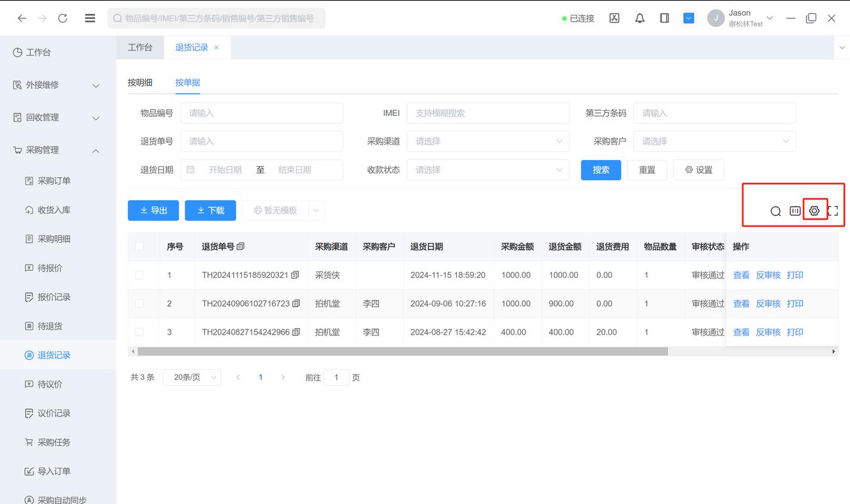
Task: Check the select-all header checkbox
Action: 139,246
